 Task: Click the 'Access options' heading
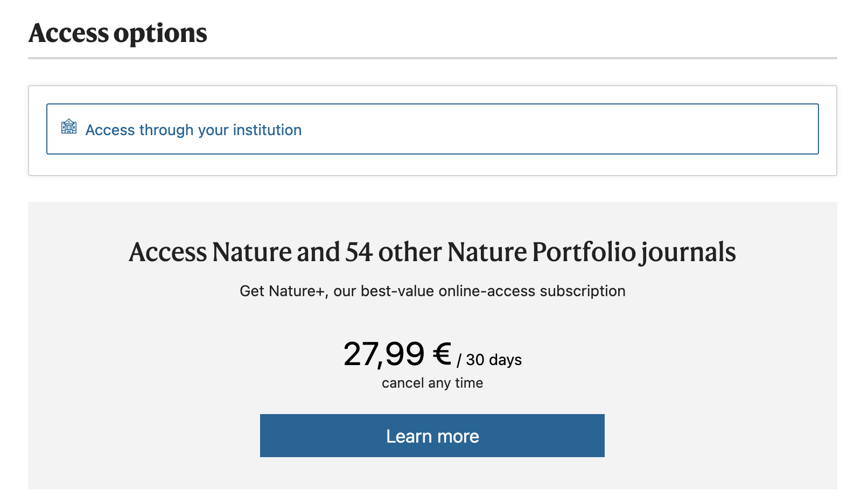(117, 33)
